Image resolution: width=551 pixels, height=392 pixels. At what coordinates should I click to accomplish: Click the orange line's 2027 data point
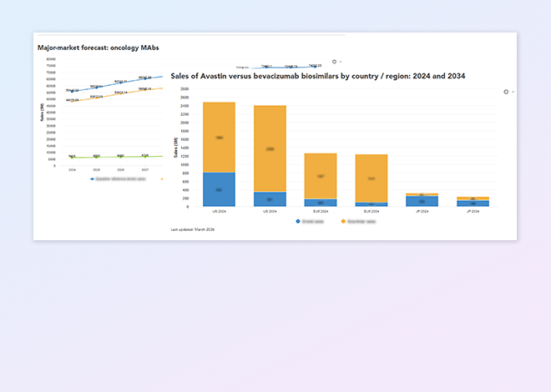click(145, 90)
